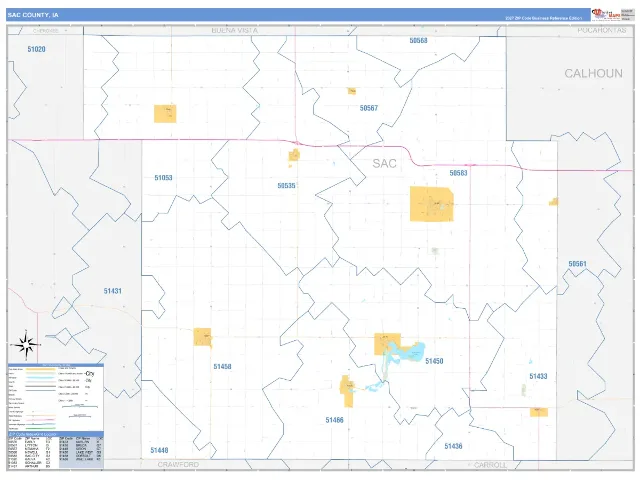This screenshot has height=480, width=640.
Task: Click the ZIP code locator index table
Action: (x=56, y=450)
